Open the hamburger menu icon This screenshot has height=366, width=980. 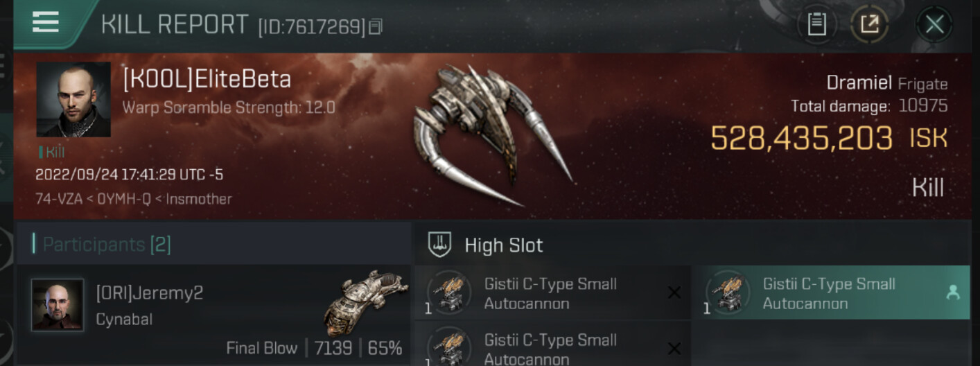click(46, 23)
